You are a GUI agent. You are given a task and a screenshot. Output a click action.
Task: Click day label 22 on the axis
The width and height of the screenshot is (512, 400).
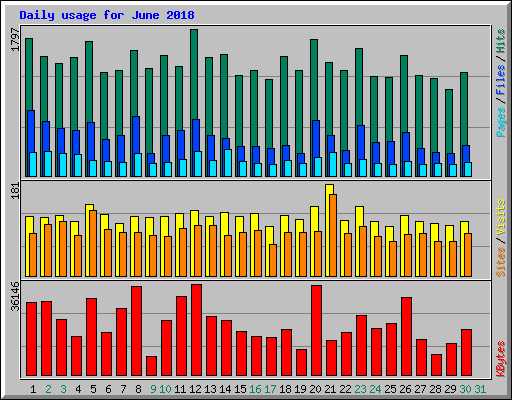coord(345,389)
